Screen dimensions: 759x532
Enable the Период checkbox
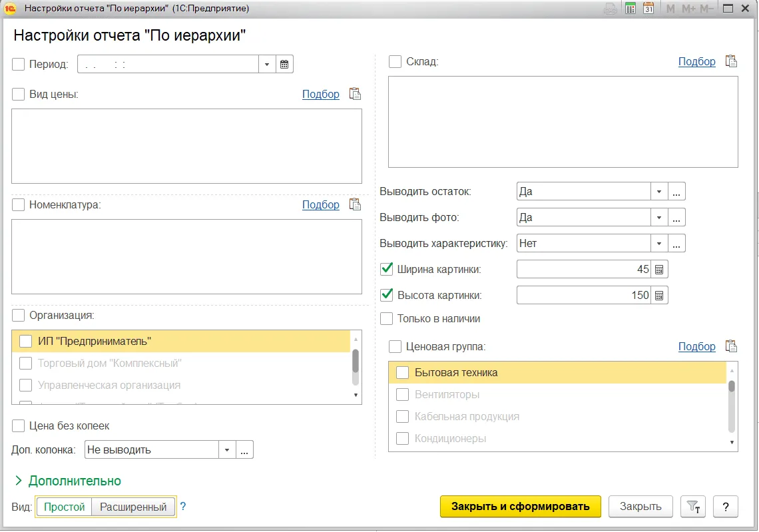tap(19, 65)
